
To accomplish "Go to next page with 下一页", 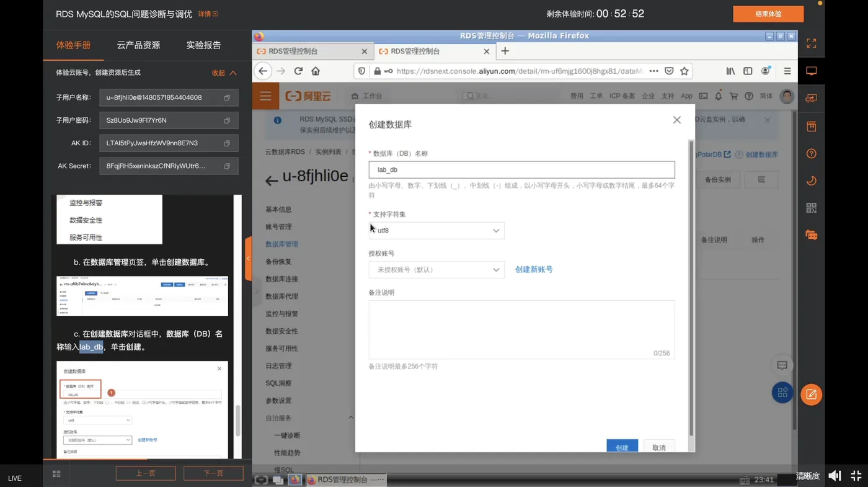I will pyautogui.click(x=213, y=473).
